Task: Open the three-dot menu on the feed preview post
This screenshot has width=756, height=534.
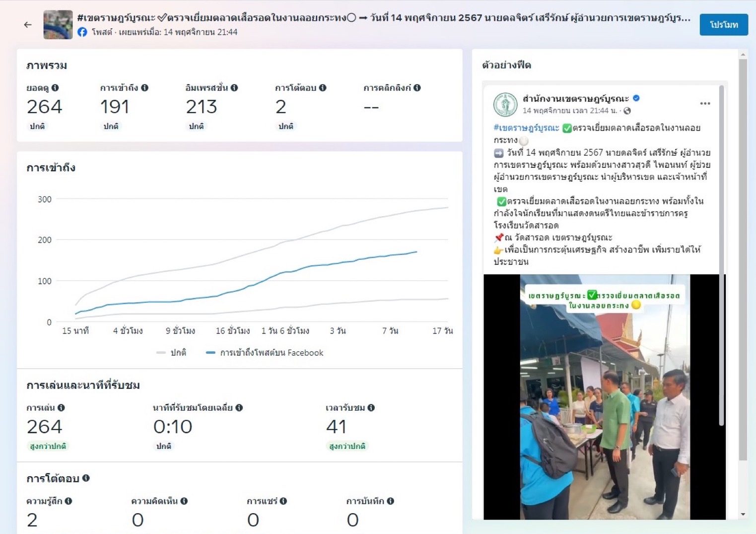Action: (705, 103)
